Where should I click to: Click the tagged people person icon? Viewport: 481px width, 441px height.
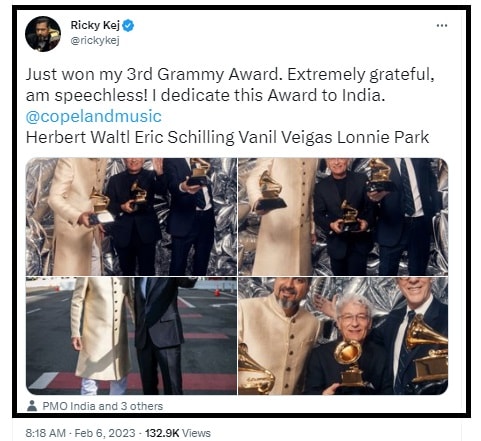[x=32, y=406]
